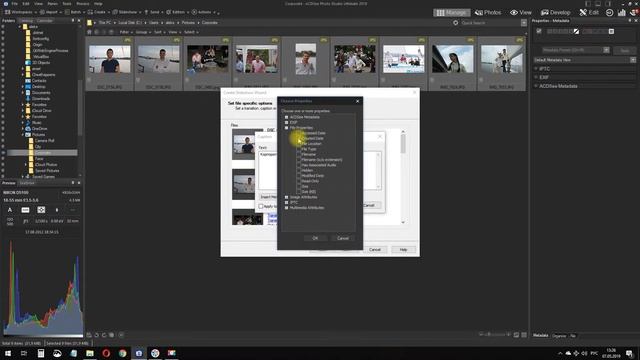Open the Opera browser from the taskbar
The height and width of the screenshot is (360, 640).
tap(106, 353)
